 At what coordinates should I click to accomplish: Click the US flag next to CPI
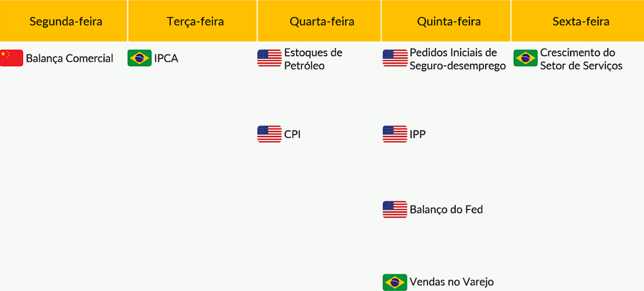coord(270,134)
